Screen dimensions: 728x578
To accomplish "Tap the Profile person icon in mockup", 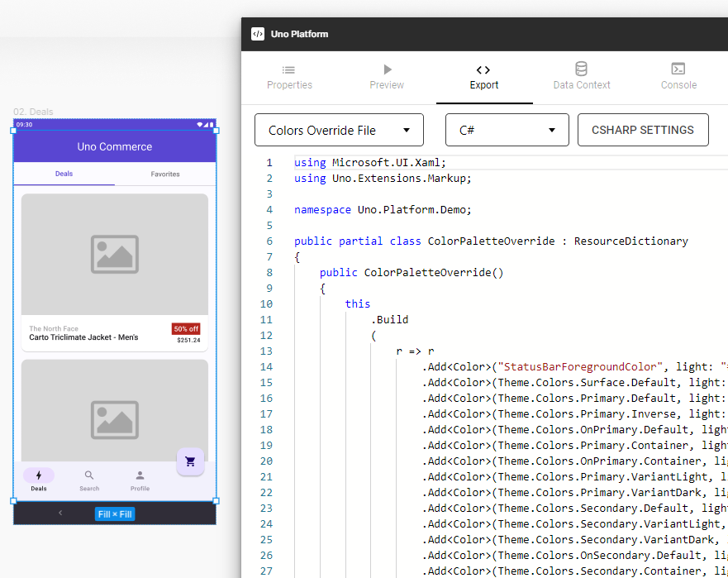I will click(x=140, y=475).
